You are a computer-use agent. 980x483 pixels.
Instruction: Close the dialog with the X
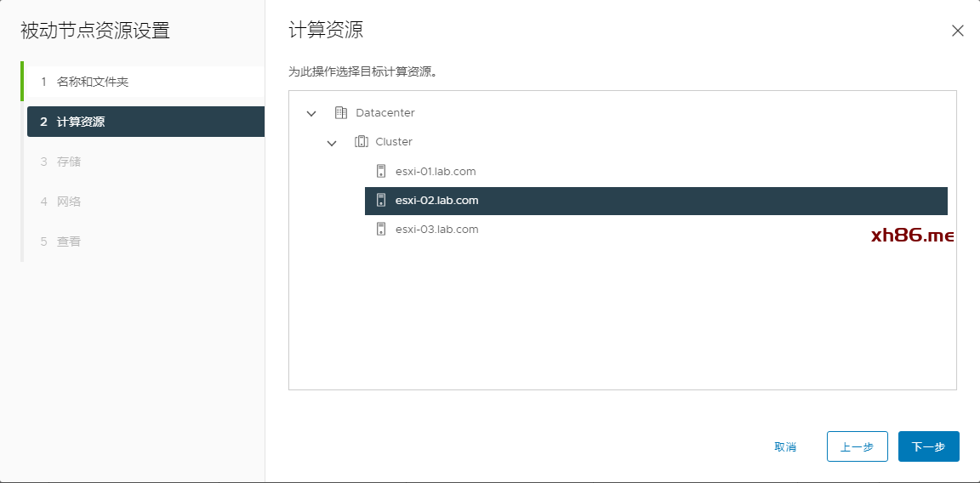pos(957,31)
